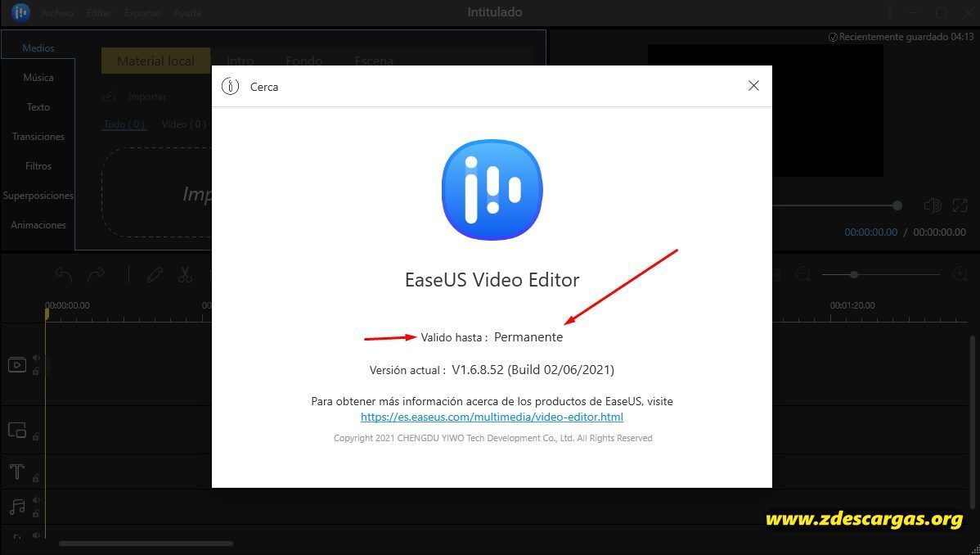Open the es.easeus.com video-editor link
This screenshot has width=980, height=555.
point(492,417)
